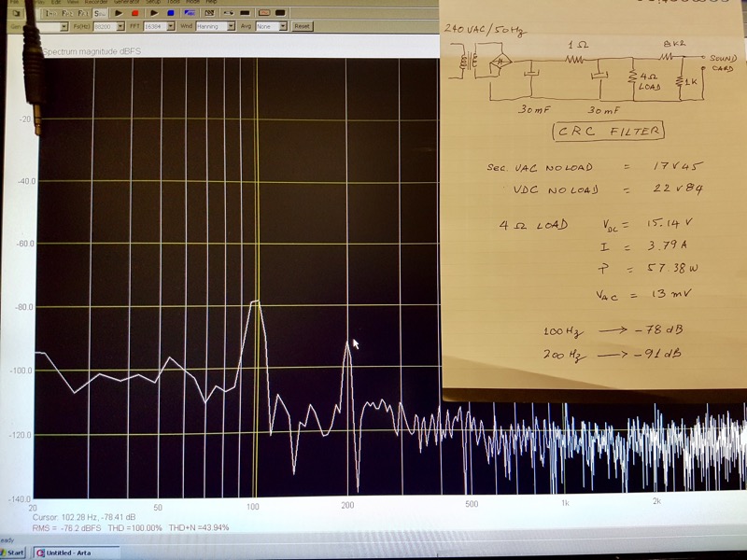Viewport: 747px width, 560px height.
Task: Stop the generator with the blue stop button
Action: tap(171, 13)
